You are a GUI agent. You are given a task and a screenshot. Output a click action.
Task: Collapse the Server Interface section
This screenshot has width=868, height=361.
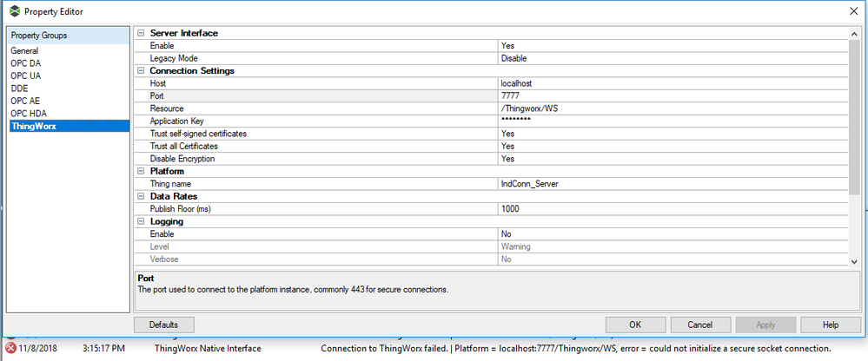coord(141,33)
